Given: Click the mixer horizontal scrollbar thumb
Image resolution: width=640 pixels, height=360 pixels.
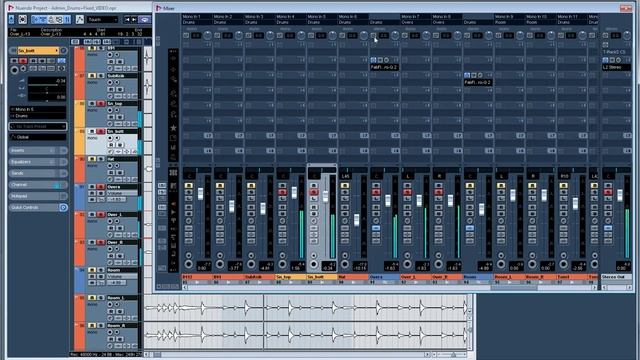Looking at the screenshot, I should pyautogui.click(x=514, y=287).
